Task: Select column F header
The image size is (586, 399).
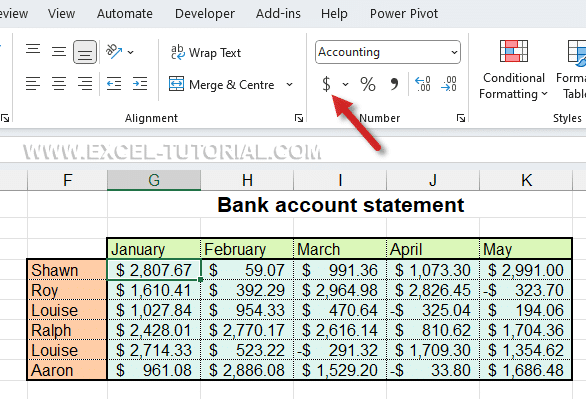Action: 67,180
